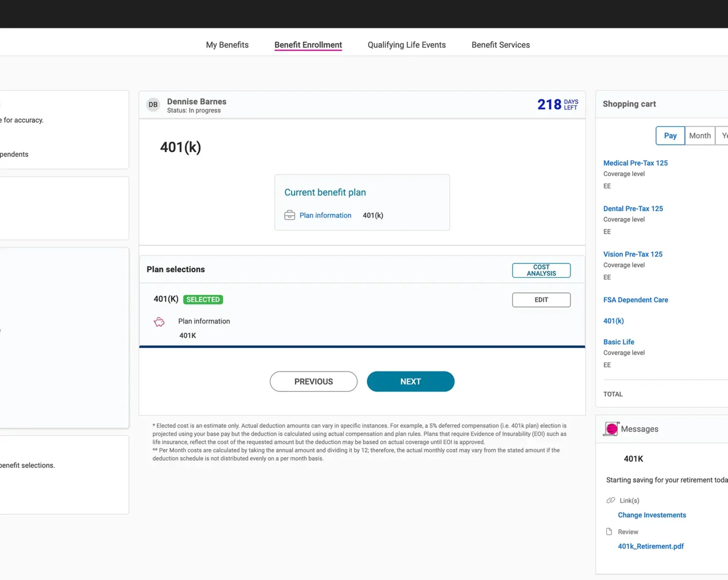Click the piggy bank icon beside 401K plan
728x580 pixels.
click(159, 322)
